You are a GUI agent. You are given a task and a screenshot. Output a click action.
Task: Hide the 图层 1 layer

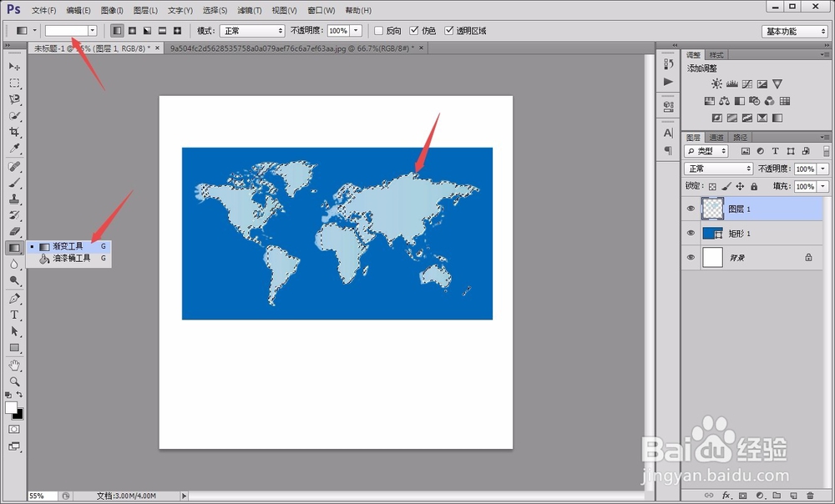[691, 209]
